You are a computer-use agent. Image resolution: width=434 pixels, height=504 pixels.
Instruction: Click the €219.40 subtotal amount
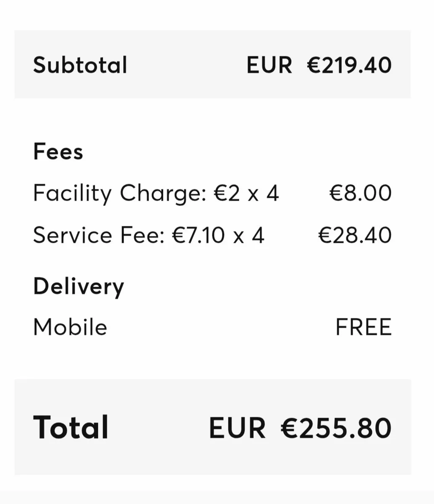(x=349, y=66)
